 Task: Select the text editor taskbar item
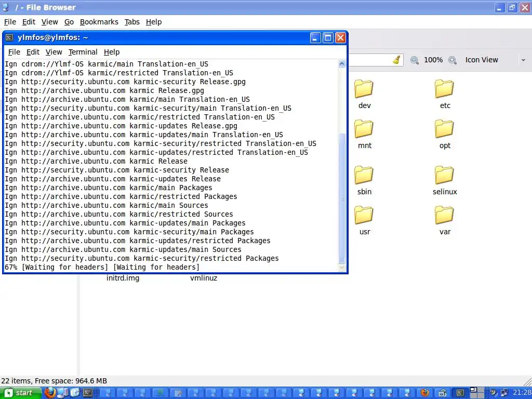(178, 393)
